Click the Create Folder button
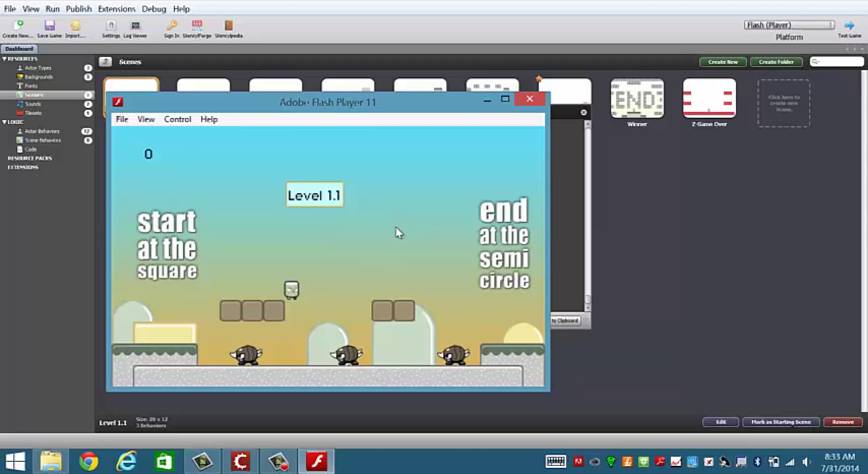 776,62
